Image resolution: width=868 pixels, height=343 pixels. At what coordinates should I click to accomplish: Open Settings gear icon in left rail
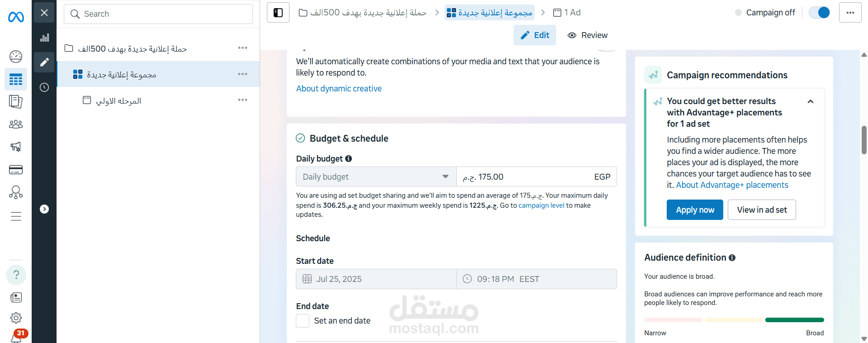click(x=16, y=318)
